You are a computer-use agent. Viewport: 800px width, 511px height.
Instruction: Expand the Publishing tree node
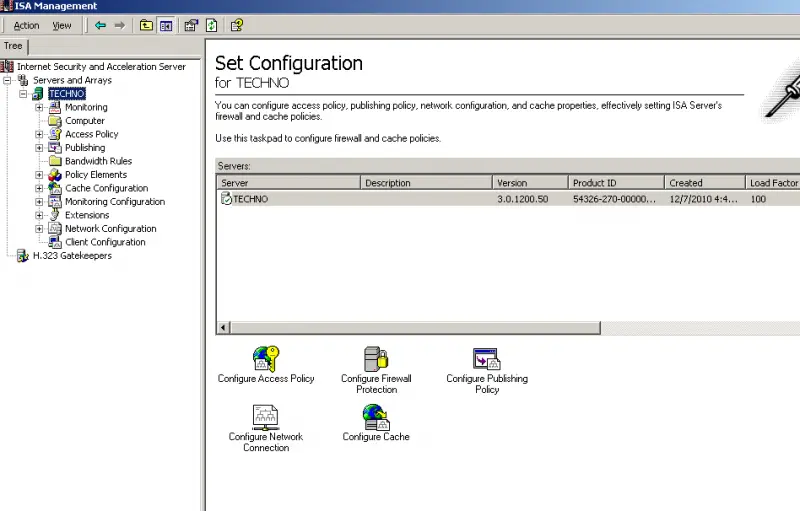tap(39, 148)
